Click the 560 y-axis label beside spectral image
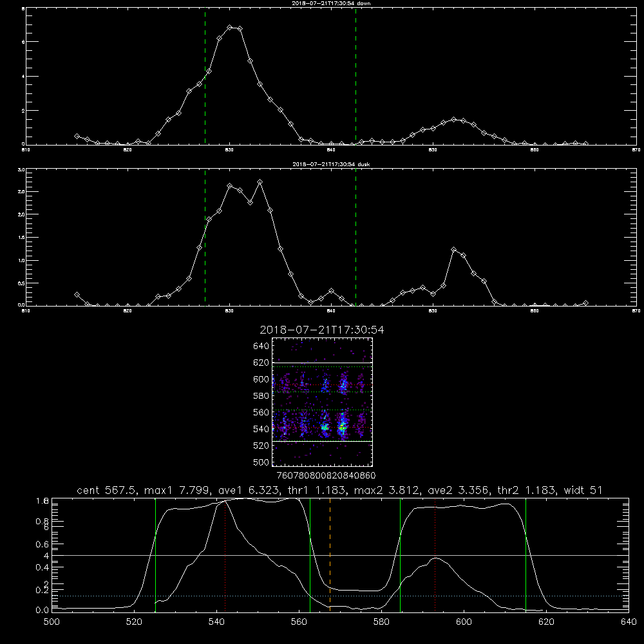644x644 pixels. pyautogui.click(x=261, y=412)
